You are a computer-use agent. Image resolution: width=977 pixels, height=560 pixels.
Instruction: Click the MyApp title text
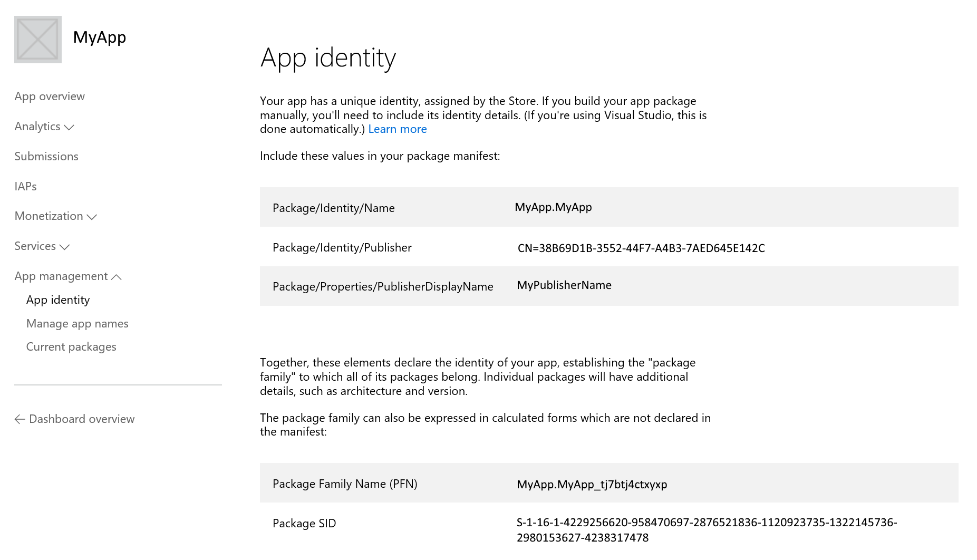click(x=100, y=37)
